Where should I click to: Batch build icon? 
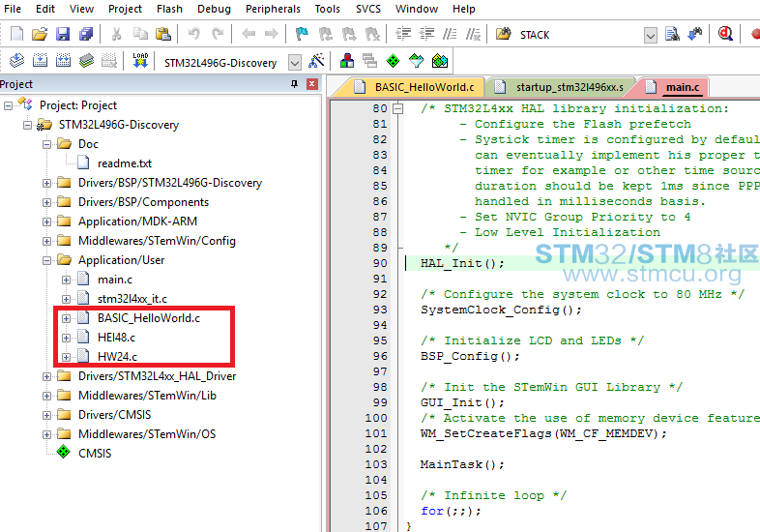pyautogui.click(x=86, y=61)
